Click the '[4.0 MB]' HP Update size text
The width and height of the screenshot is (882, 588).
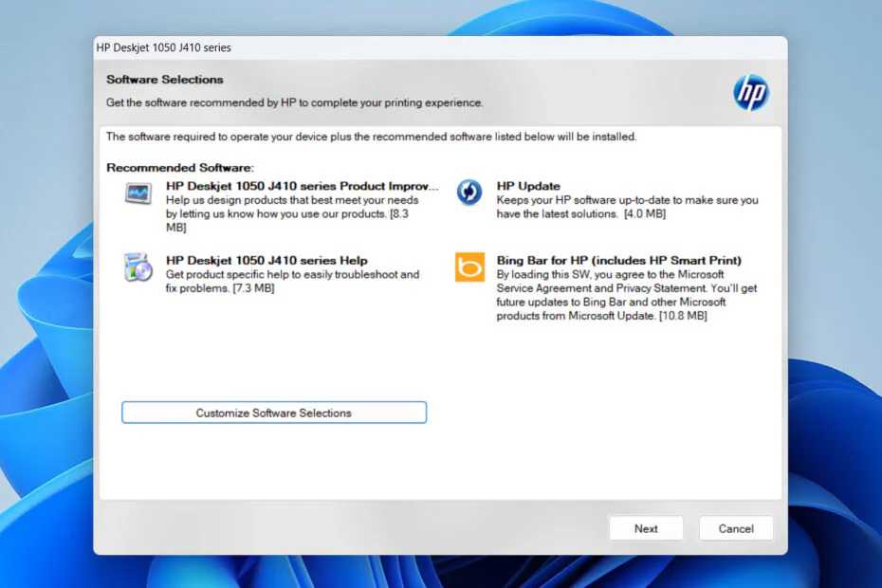tap(645, 213)
